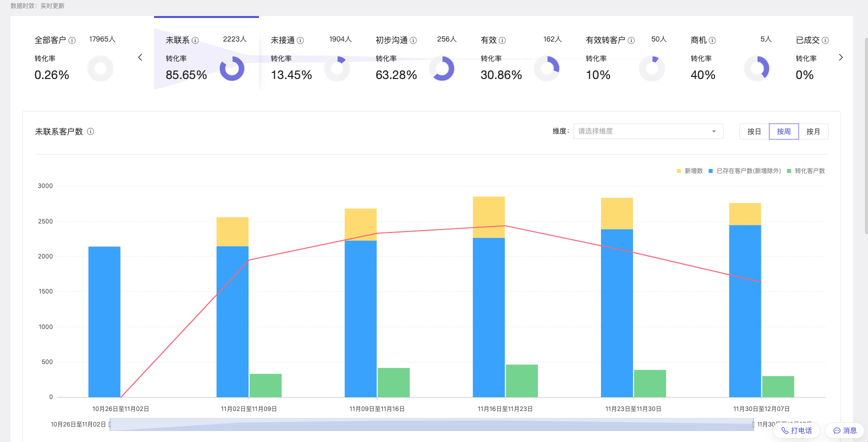
Task: Click blue bar for 10月26日至11月02日
Action: click(x=104, y=322)
